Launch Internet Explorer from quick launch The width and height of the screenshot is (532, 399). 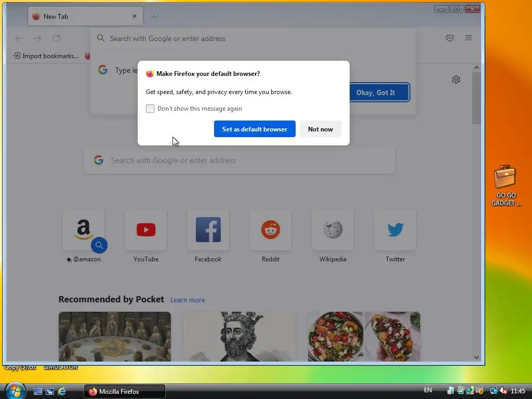click(62, 392)
